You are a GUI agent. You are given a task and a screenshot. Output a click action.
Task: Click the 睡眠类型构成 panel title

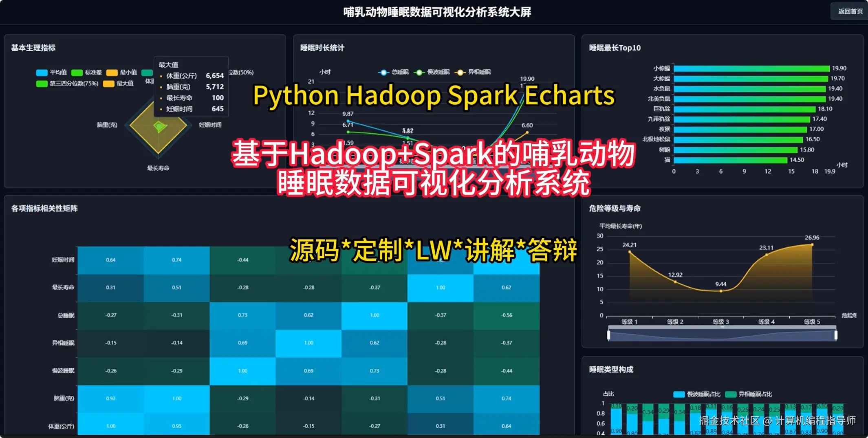tap(611, 369)
